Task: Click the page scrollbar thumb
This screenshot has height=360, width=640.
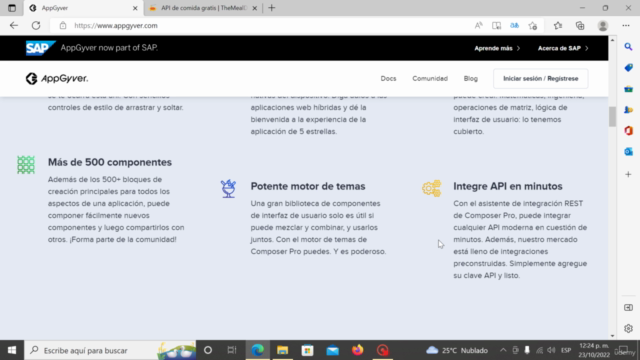Action: 612,117
